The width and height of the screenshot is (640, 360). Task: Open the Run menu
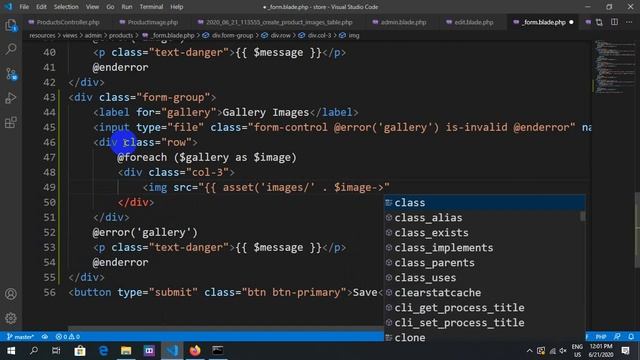[127, 7]
